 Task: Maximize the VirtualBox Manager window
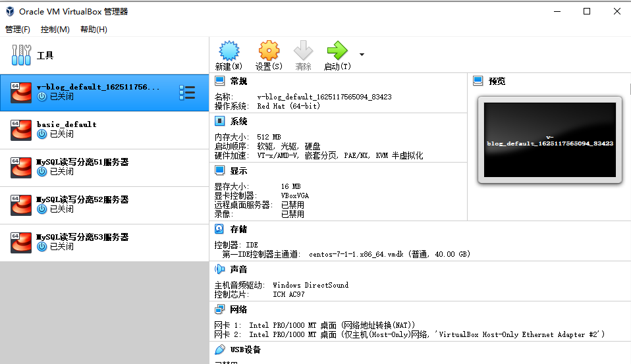point(587,11)
